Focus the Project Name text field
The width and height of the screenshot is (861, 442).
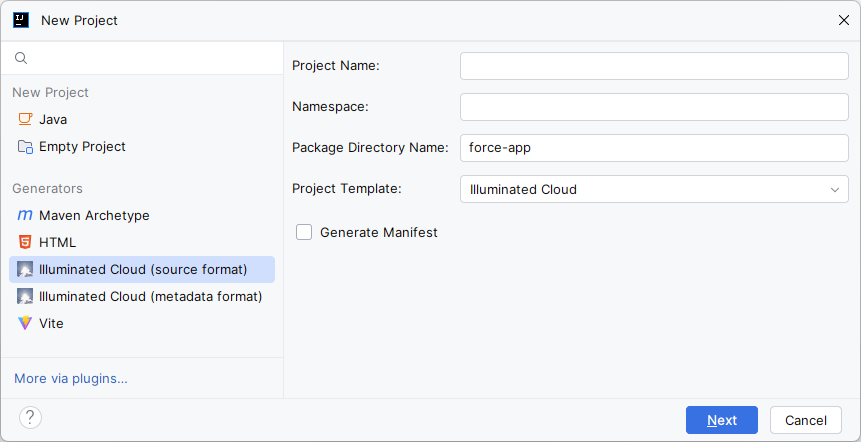click(x=654, y=66)
